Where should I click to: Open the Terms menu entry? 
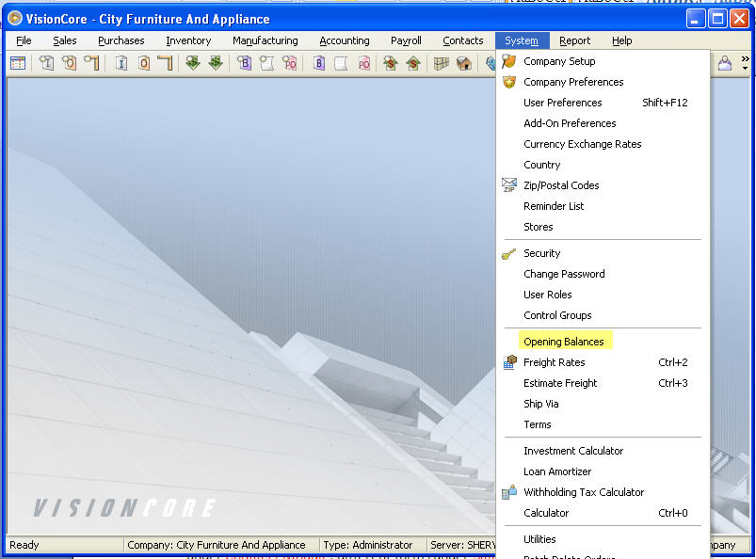(x=603, y=424)
